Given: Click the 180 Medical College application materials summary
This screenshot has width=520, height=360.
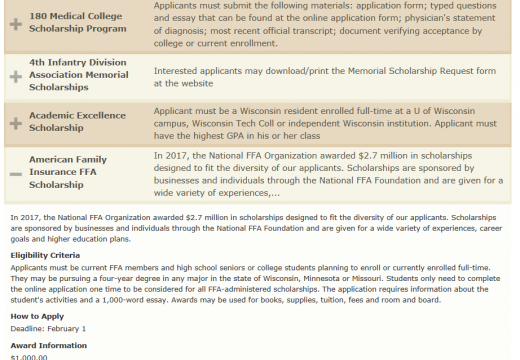Looking at the screenshot, I should coord(325,24).
